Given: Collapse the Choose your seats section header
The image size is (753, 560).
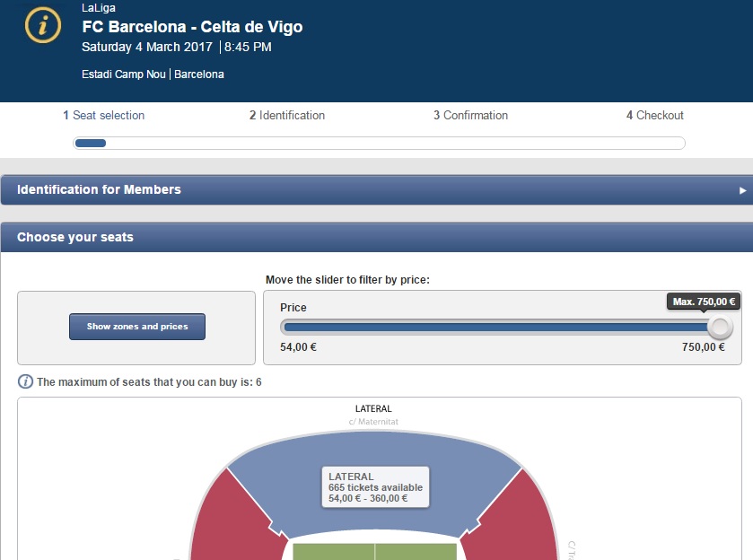Looking at the screenshot, I should click(75, 238).
